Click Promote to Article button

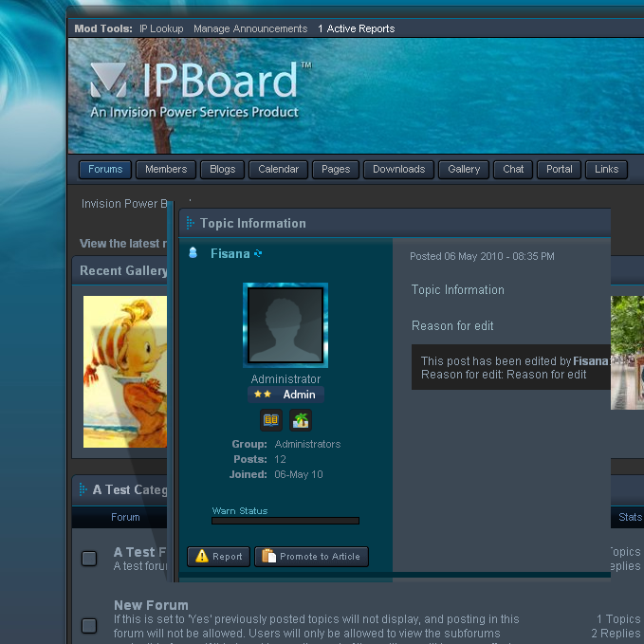point(311,557)
